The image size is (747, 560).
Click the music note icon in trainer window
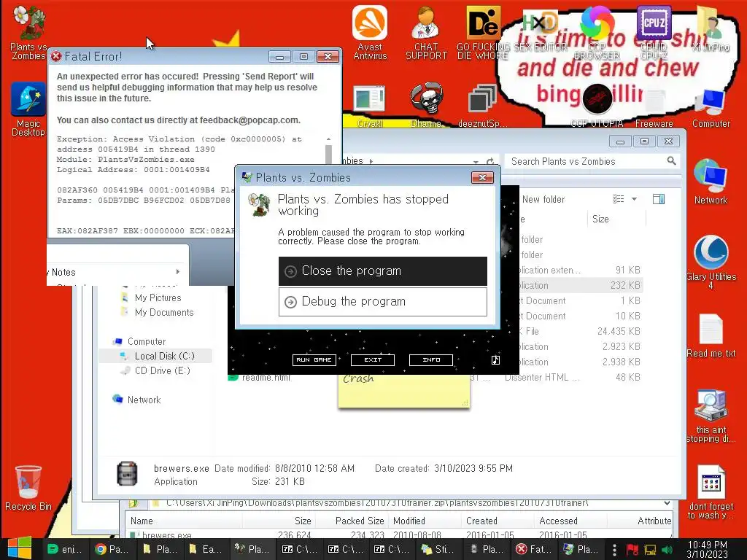tap(495, 360)
